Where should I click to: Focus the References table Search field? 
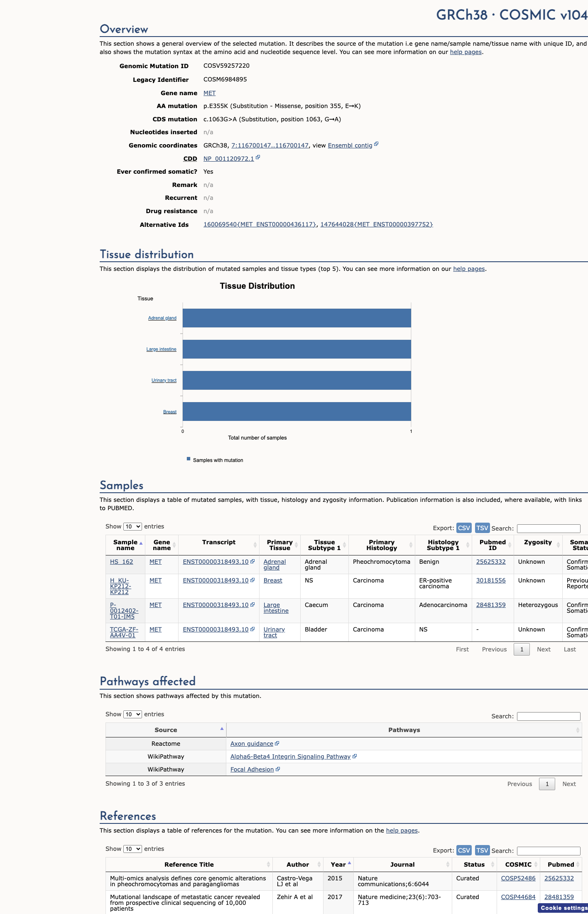pos(549,851)
